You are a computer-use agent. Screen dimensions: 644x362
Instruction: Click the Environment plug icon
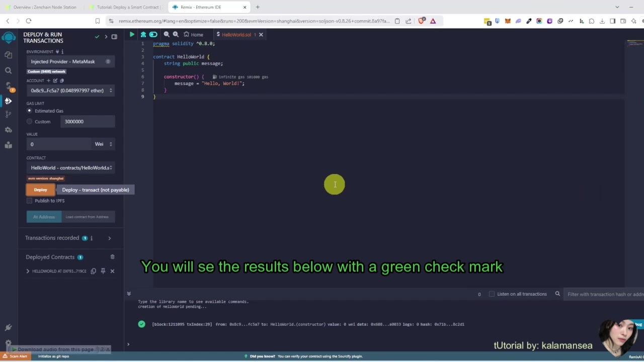[x=57, y=52]
